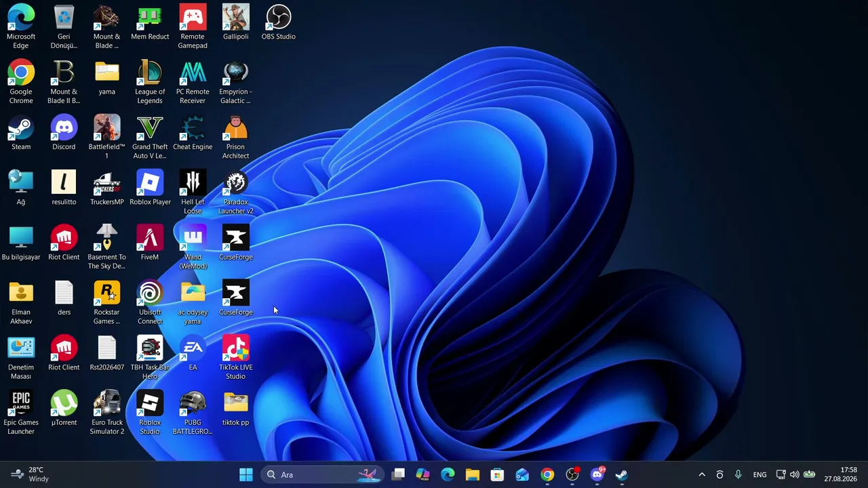The height and width of the screenshot is (488, 868).
Task: Open Microsoft 365 Copilot from taskbar
Action: (x=423, y=474)
